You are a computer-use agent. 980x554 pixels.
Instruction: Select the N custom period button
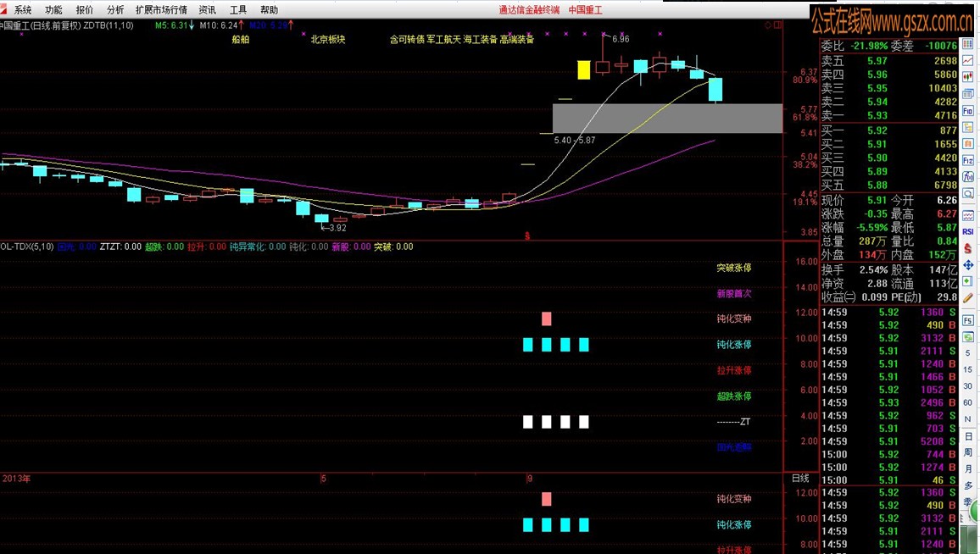click(x=967, y=419)
